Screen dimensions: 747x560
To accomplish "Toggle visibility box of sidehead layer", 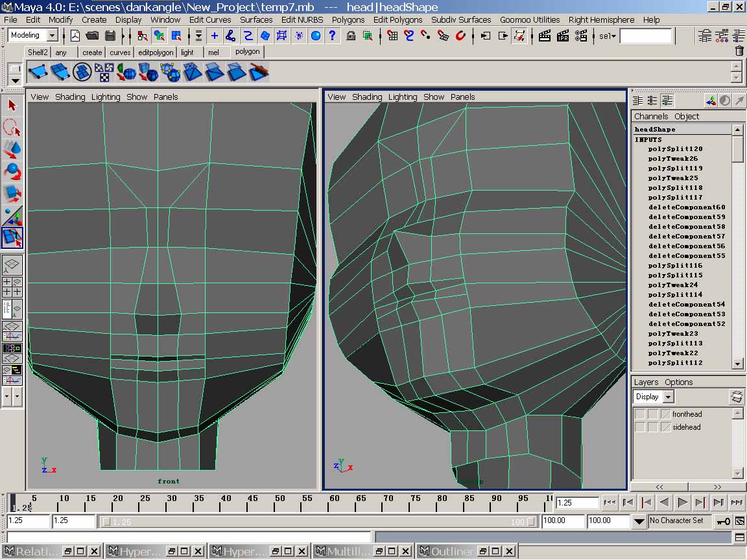I will click(640, 427).
